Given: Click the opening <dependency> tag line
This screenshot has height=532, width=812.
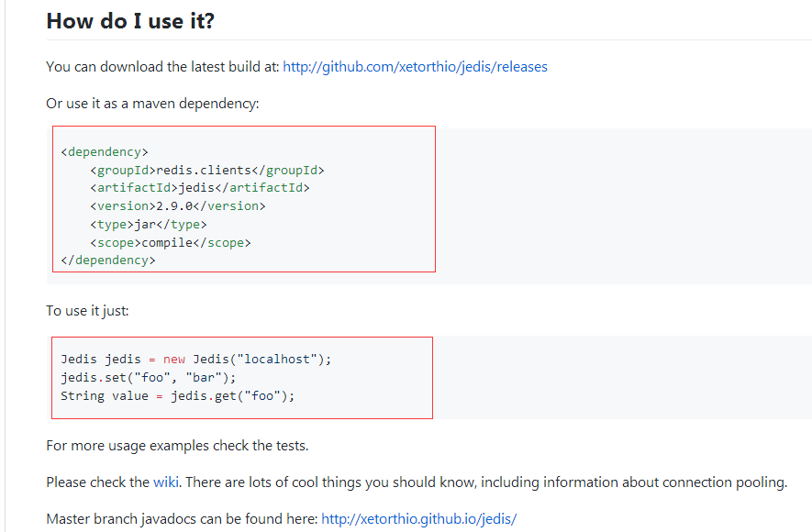Looking at the screenshot, I should click(x=105, y=152).
